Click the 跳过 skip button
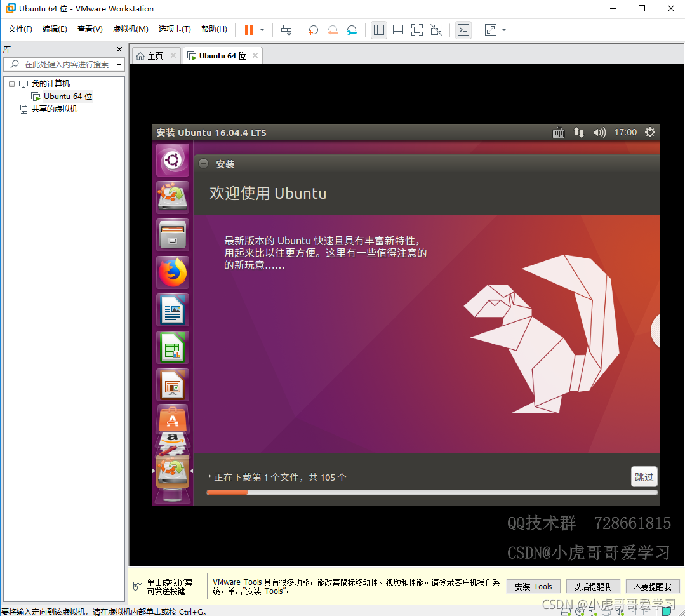The image size is (685, 616). pyautogui.click(x=644, y=477)
